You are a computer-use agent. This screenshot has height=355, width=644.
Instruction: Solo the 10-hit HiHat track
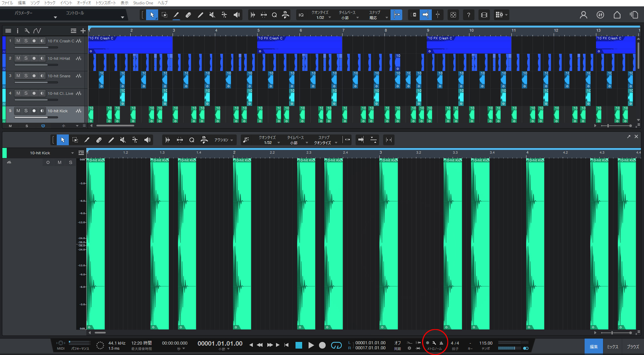26,58
